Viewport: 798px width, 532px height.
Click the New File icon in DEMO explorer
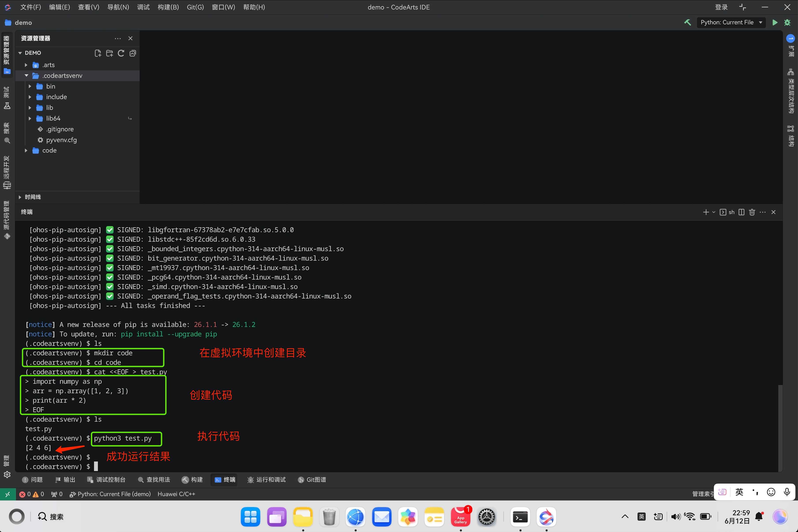click(98, 53)
